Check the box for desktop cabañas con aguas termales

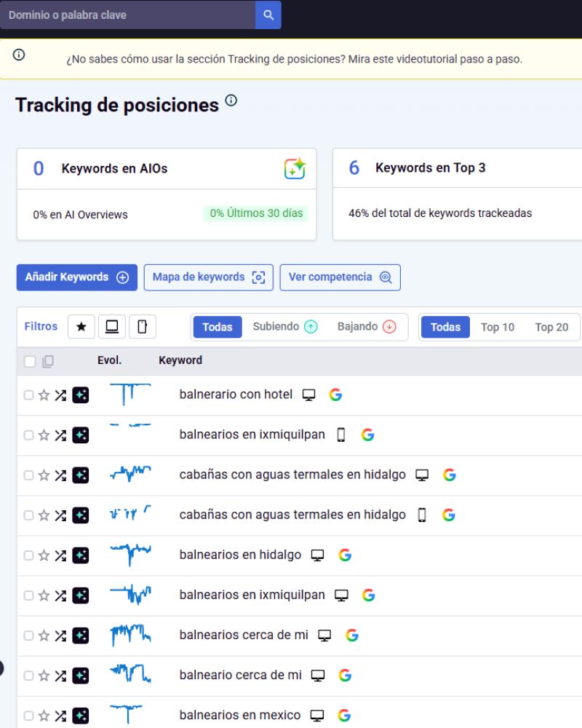(x=29, y=475)
